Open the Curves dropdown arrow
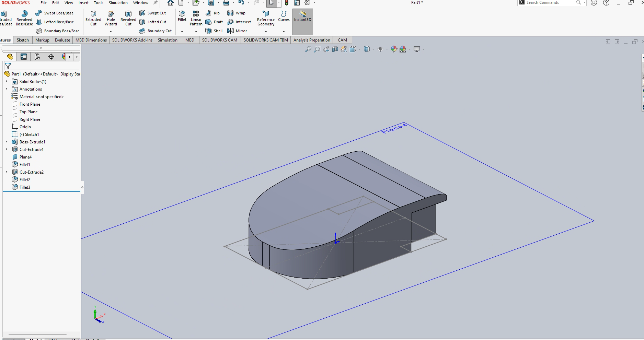Viewport: 644px width, 340px height. (x=284, y=32)
